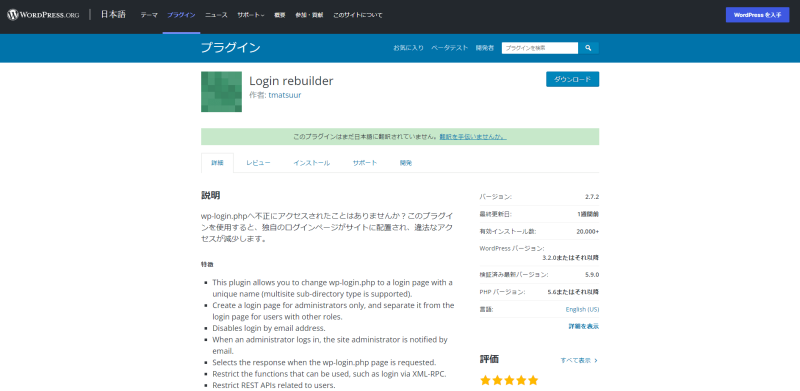Open このサイトについて menu item
Image resolution: width=800 pixels, height=391 pixels.
pyautogui.click(x=358, y=15)
